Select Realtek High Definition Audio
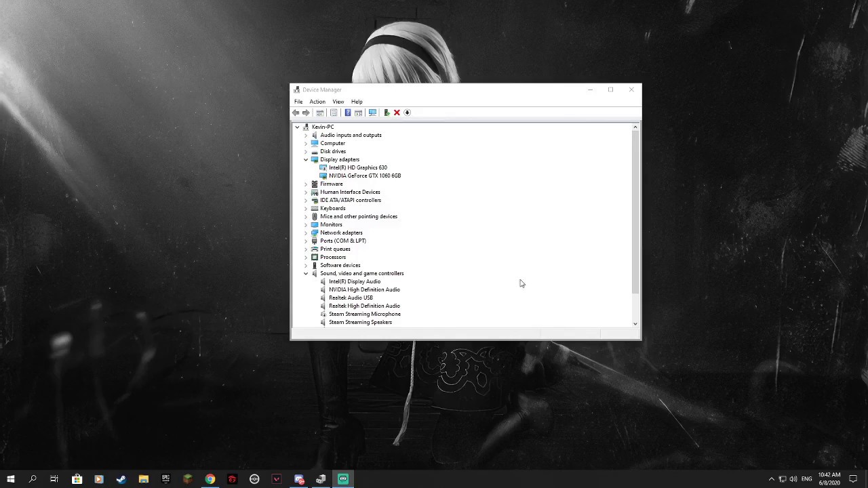Screen dimensions: 868x488 tap(364, 306)
